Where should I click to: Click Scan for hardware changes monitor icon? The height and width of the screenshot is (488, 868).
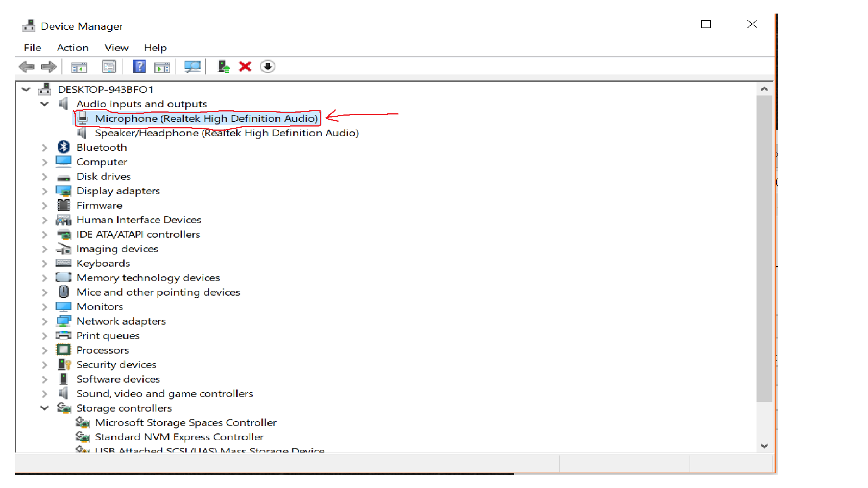point(193,67)
